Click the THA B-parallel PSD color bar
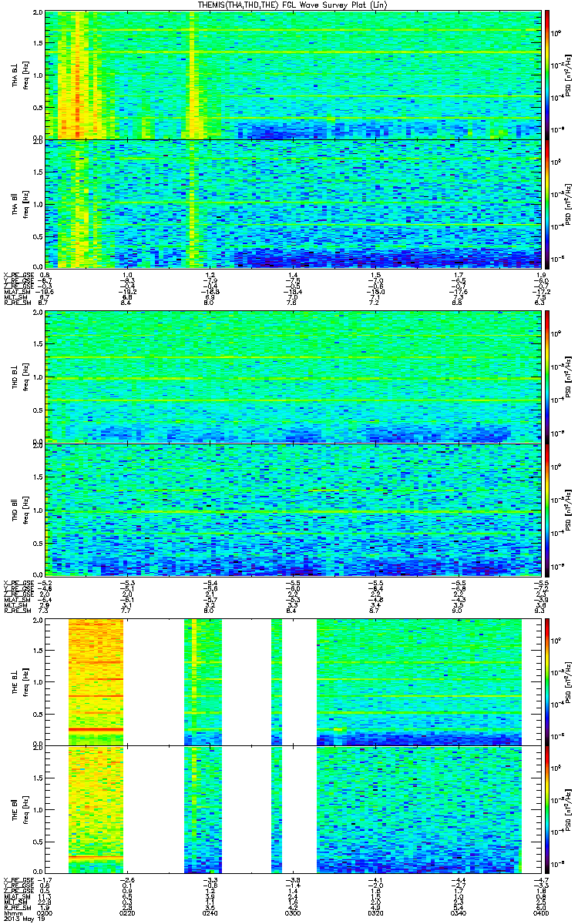Viewport: 578px width, 924px height. (548, 203)
